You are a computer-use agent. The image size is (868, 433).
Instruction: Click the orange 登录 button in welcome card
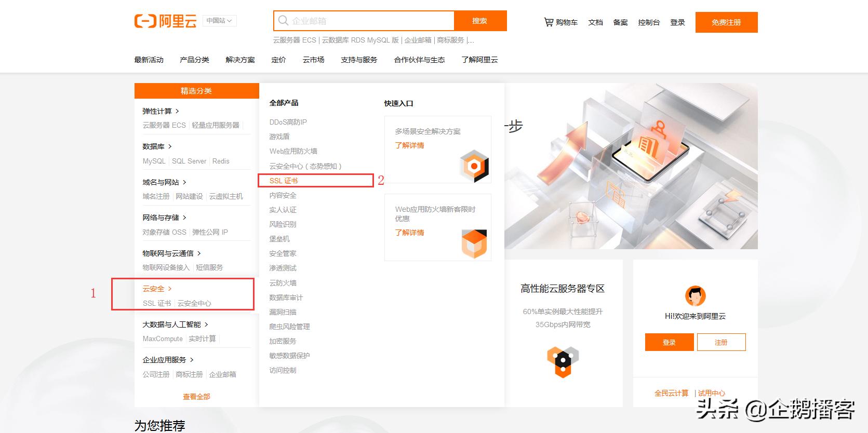click(x=669, y=342)
